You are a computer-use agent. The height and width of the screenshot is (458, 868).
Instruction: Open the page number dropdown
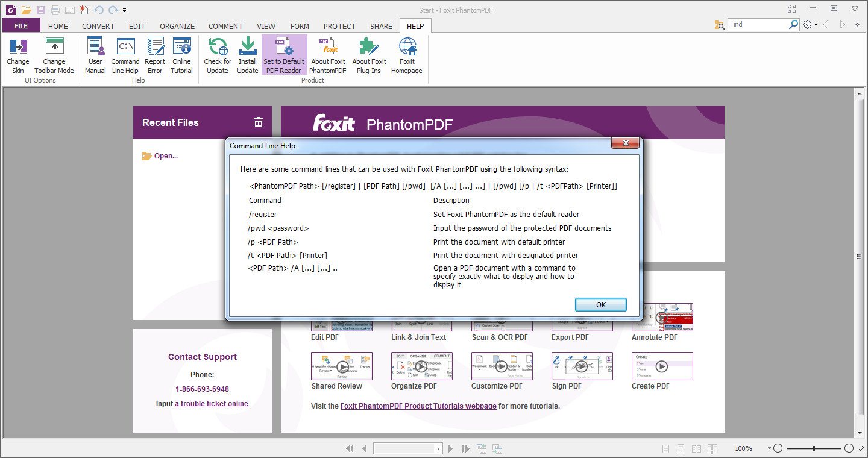pyautogui.click(x=438, y=448)
